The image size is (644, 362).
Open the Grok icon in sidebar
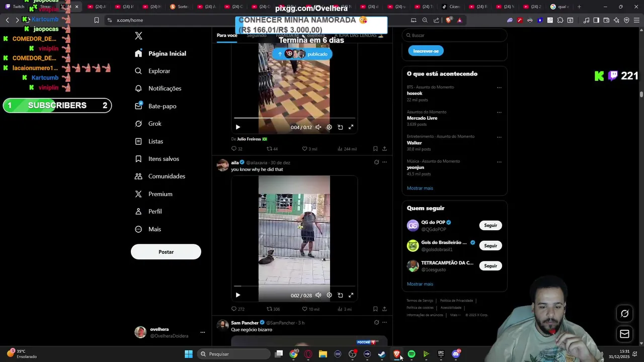[138, 124]
